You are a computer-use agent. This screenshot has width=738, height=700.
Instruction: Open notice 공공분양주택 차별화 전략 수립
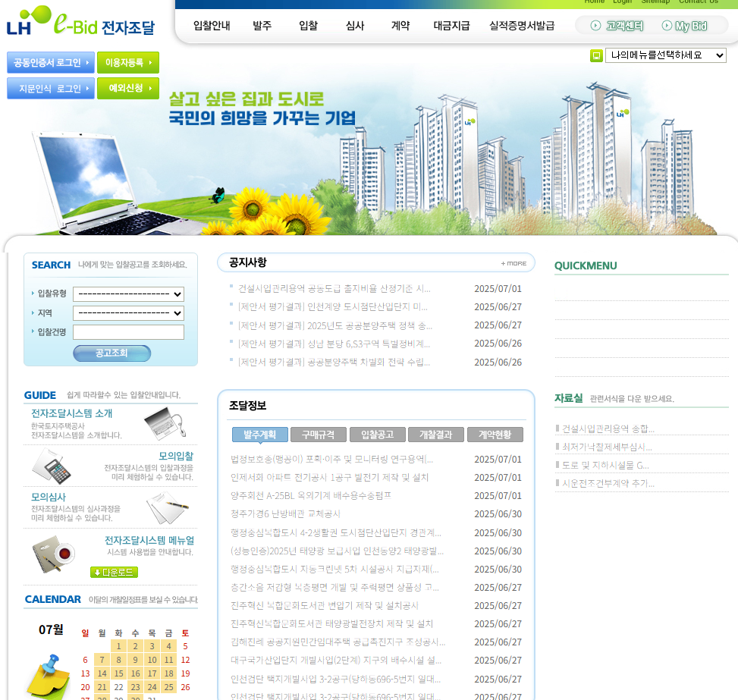pos(334,362)
